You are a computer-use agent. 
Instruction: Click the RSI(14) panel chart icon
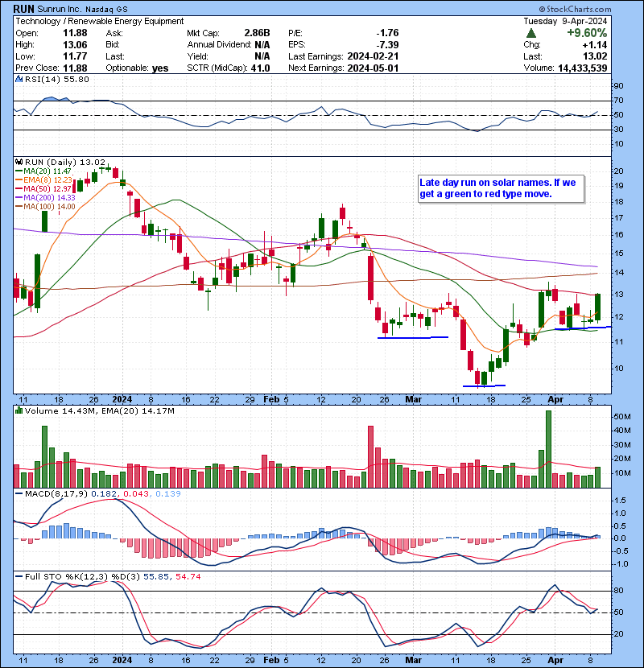coord(19,79)
